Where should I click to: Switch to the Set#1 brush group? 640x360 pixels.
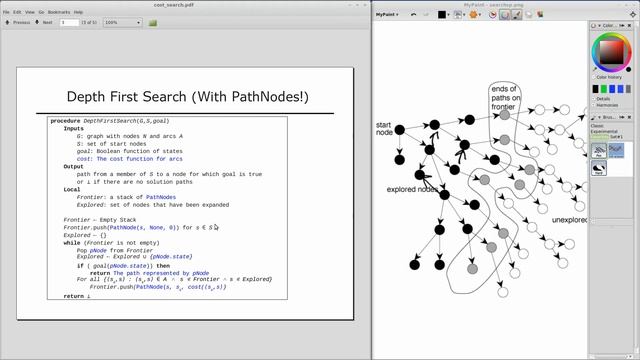(x=616, y=137)
